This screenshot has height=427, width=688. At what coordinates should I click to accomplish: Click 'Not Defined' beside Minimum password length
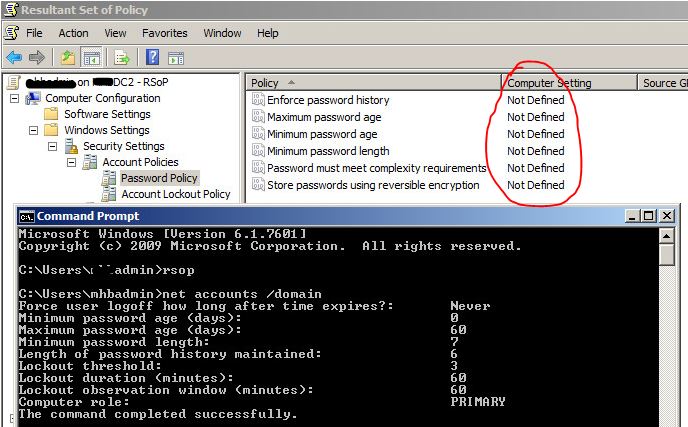536,151
